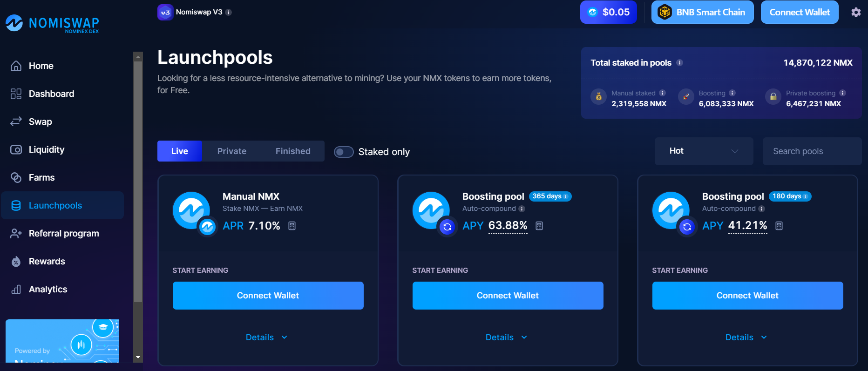The width and height of the screenshot is (868, 371).
Task: Expand Details for Manual NMX pool
Action: pyautogui.click(x=267, y=337)
